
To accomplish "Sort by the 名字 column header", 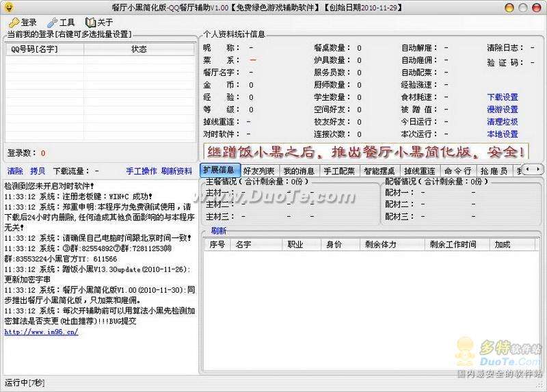I will (256, 244).
